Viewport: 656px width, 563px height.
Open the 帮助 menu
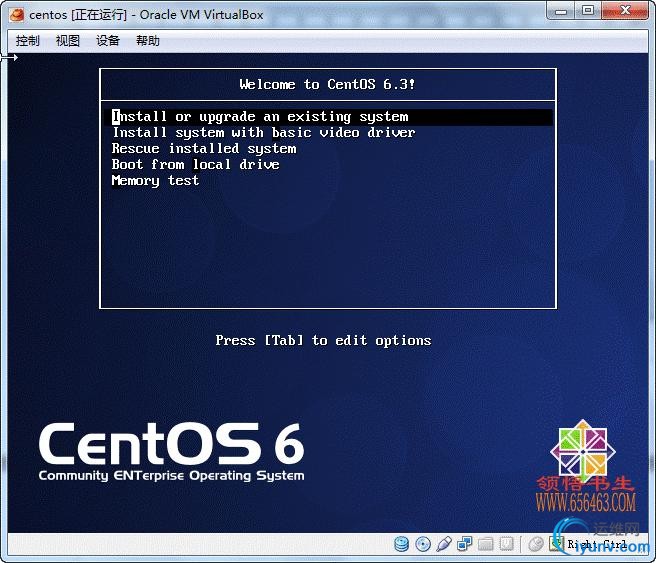pyautogui.click(x=148, y=41)
